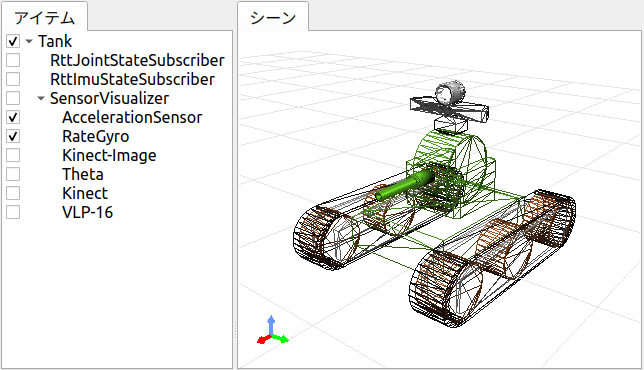Select the Kinect item label
This screenshot has height=370, width=644.
click(85, 193)
